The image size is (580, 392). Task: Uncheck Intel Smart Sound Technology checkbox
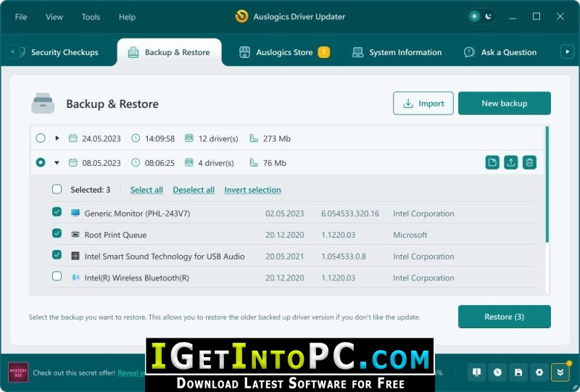click(x=57, y=255)
